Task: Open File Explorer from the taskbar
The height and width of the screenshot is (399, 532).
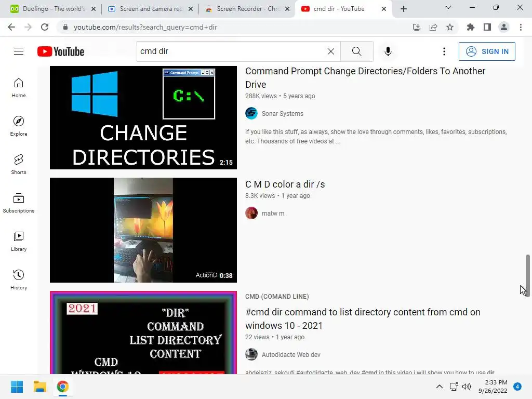Action: pyautogui.click(x=39, y=387)
